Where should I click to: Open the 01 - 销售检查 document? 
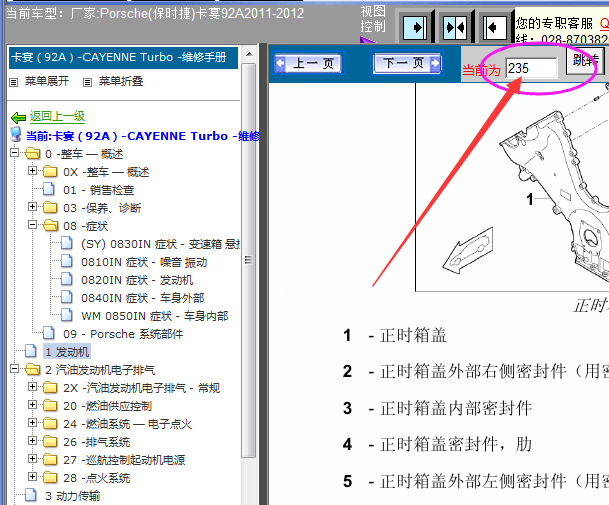tap(99, 190)
